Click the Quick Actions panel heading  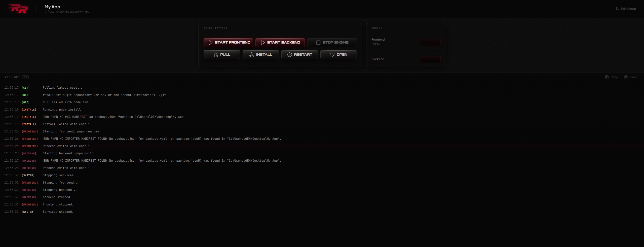pyautogui.click(x=215, y=28)
